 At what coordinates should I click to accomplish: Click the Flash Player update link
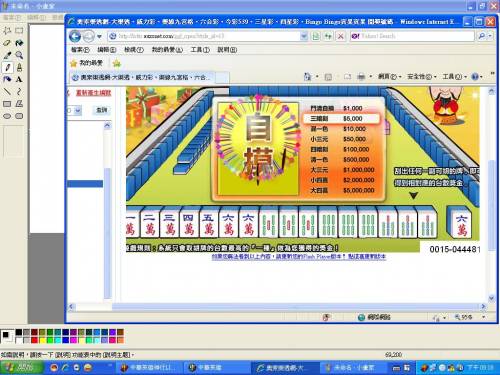(x=299, y=257)
